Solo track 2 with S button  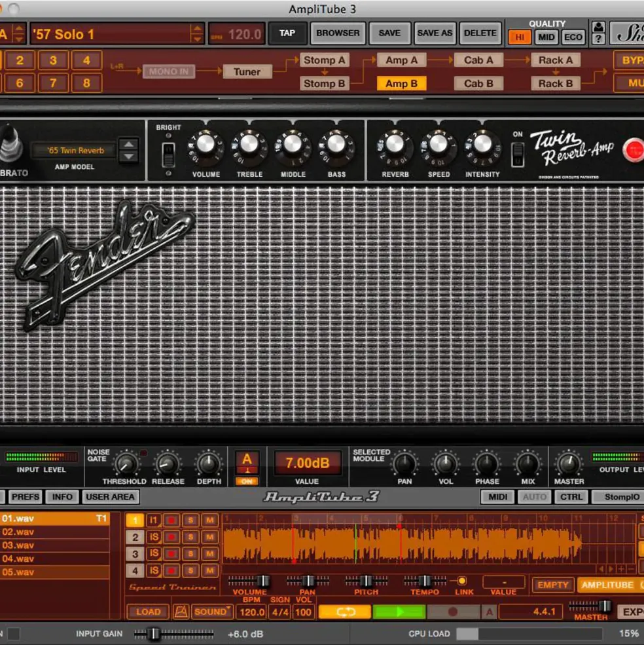click(190, 537)
